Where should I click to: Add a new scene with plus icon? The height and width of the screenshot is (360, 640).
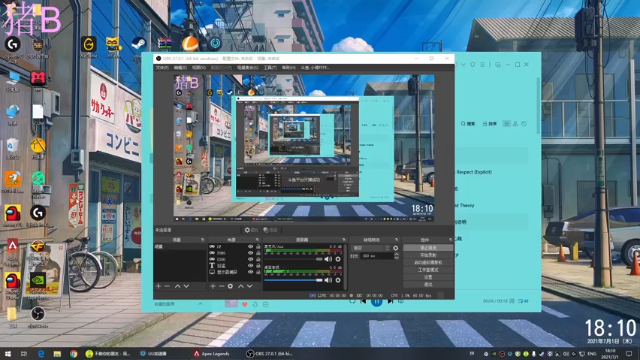click(x=158, y=287)
